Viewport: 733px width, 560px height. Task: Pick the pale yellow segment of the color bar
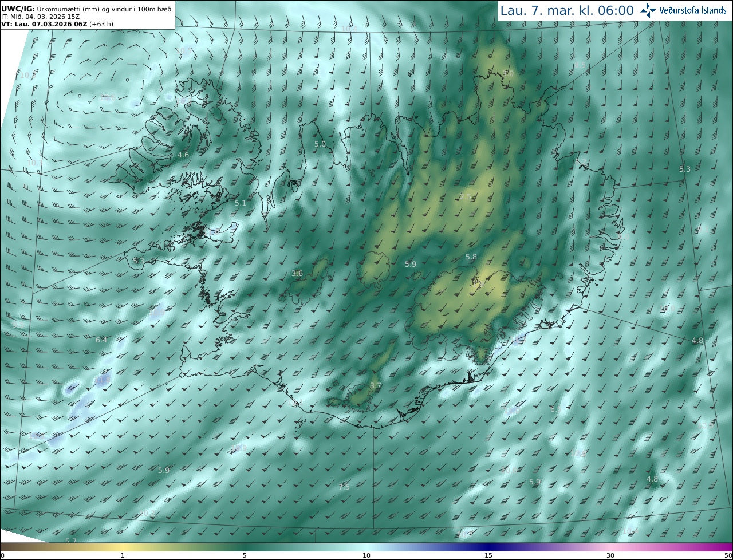[x=123, y=547]
